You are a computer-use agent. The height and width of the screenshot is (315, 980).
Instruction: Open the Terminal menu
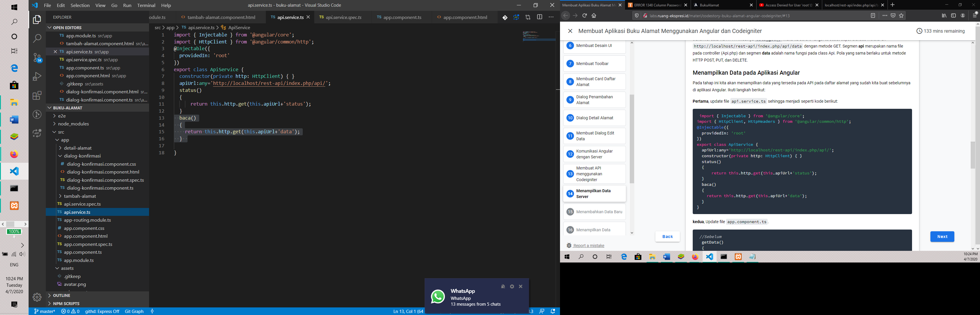[146, 5]
